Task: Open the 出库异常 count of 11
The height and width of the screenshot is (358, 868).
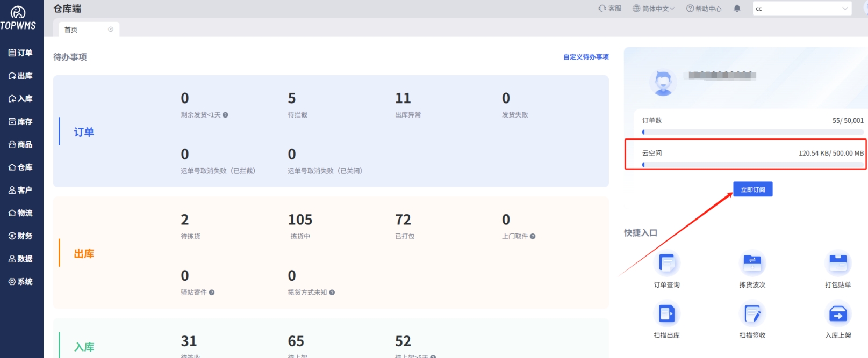Action: pyautogui.click(x=403, y=98)
